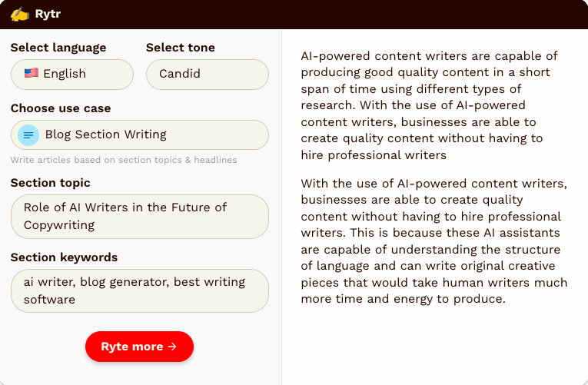Click the Ryte more button

(139, 347)
